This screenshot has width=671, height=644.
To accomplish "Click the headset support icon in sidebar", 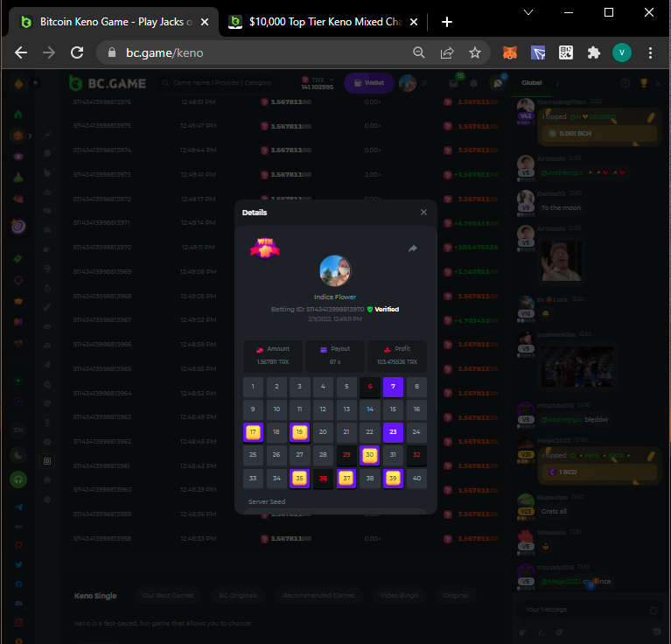I will click(x=18, y=479).
